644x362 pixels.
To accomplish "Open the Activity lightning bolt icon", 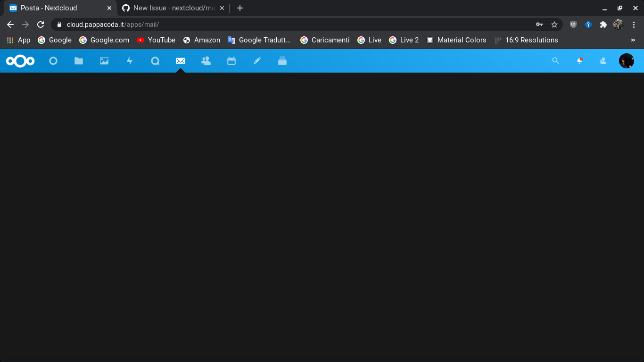I will (130, 61).
